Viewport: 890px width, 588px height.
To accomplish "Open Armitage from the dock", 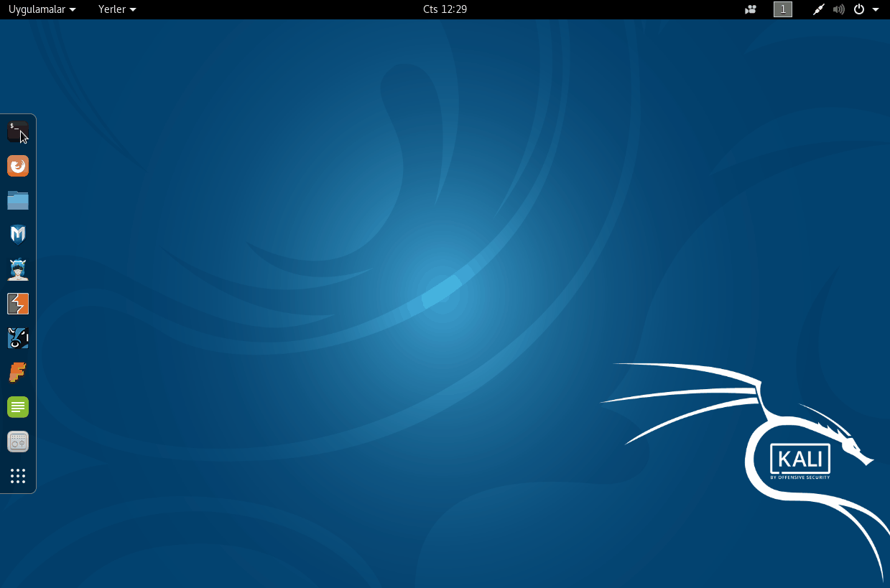I will point(18,269).
